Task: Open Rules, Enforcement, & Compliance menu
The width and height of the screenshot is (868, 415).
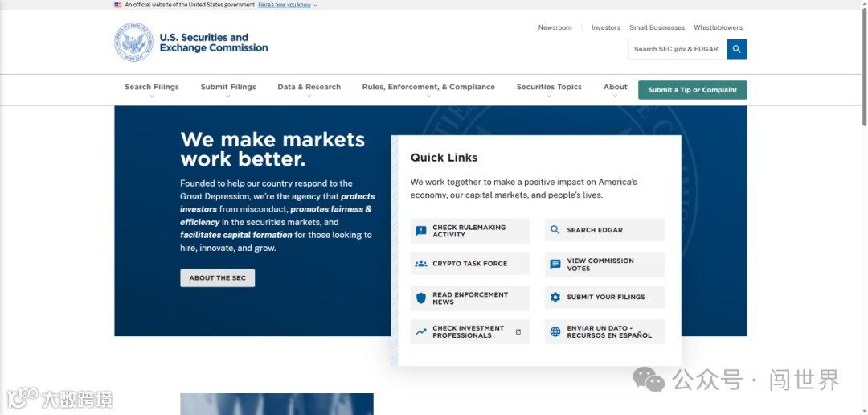Action: coord(428,87)
